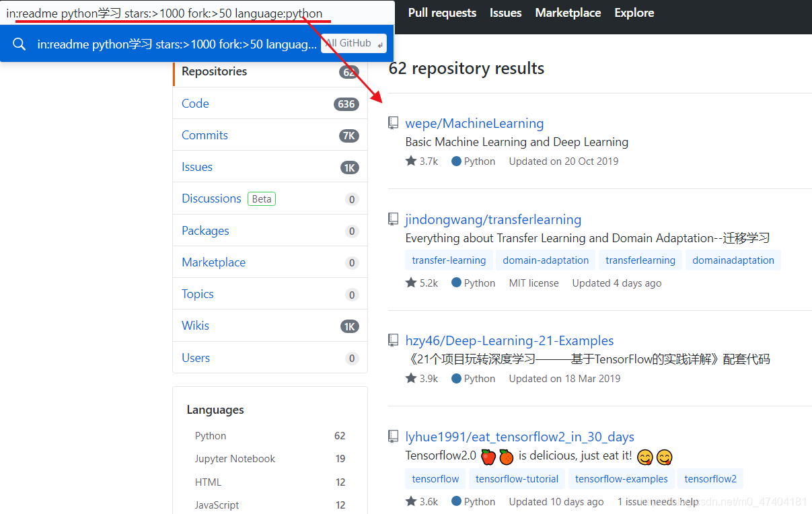The image size is (812, 514).
Task: Filter results by Jupyter Notebook language
Action: [235, 458]
